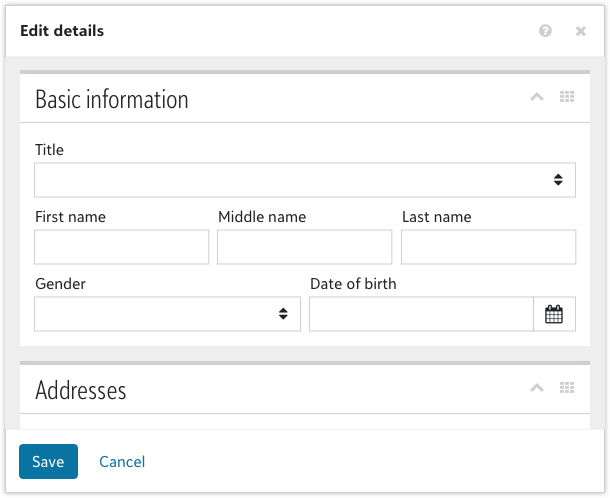Click the grid icon beside Addresses
This screenshot has height=498, width=610.
(x=567, y=388)
